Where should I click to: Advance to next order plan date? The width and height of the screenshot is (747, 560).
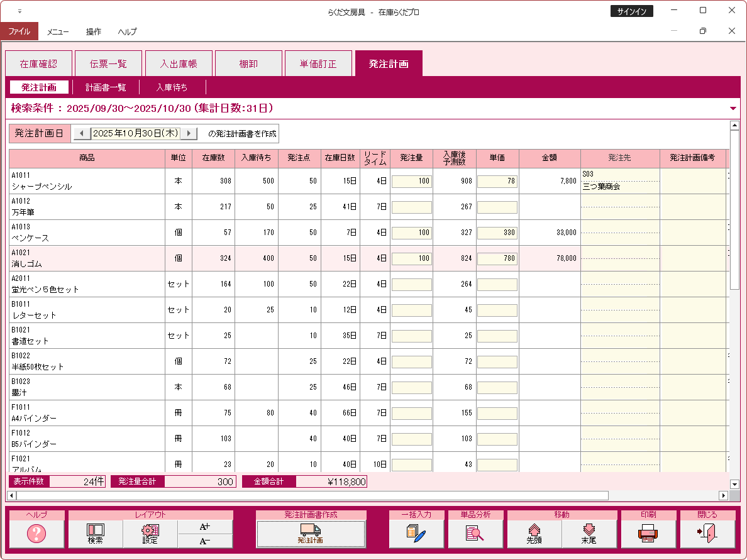[189, 133]
